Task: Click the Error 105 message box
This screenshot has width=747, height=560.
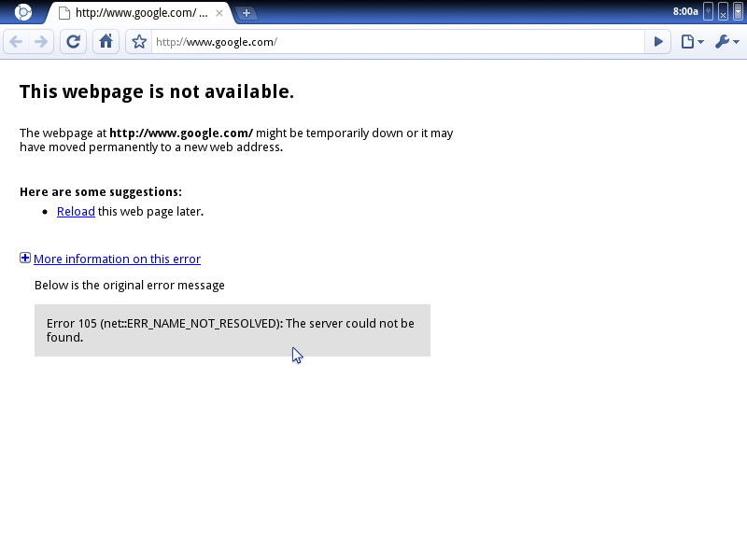Action: [232, 330]
